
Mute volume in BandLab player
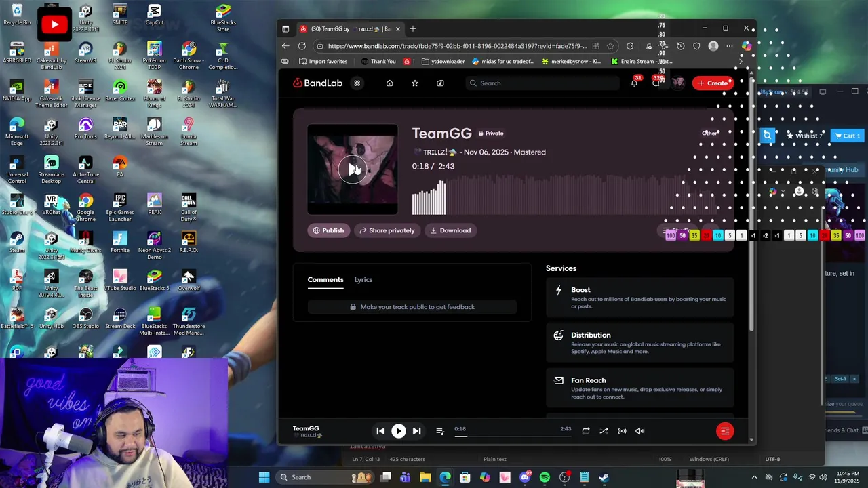point(639,431)
